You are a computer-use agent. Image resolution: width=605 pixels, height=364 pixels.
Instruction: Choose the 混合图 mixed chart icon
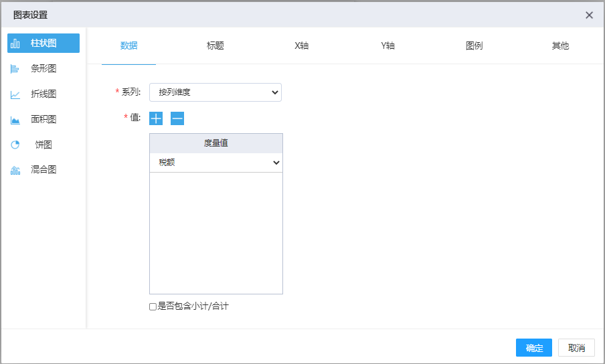point(15,170)
